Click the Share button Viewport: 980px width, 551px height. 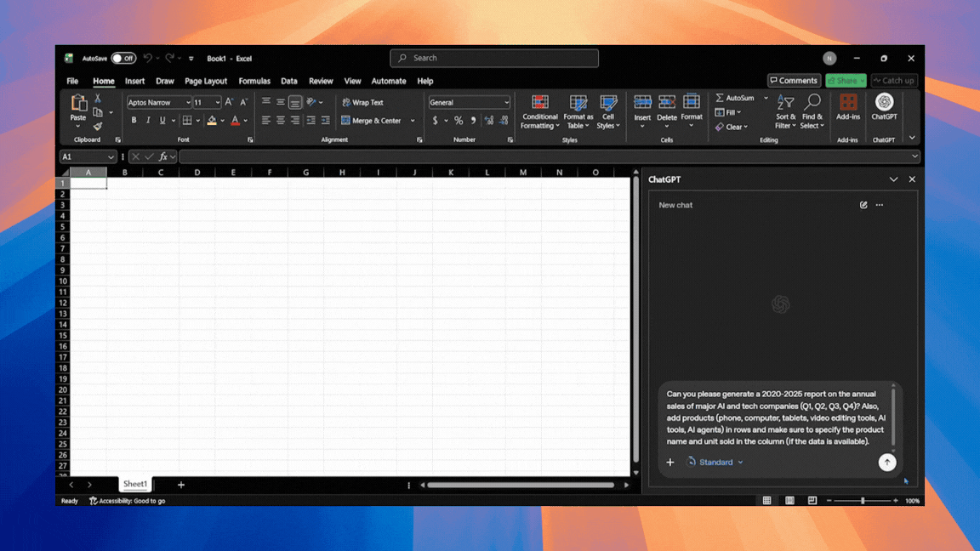[846, 80]
